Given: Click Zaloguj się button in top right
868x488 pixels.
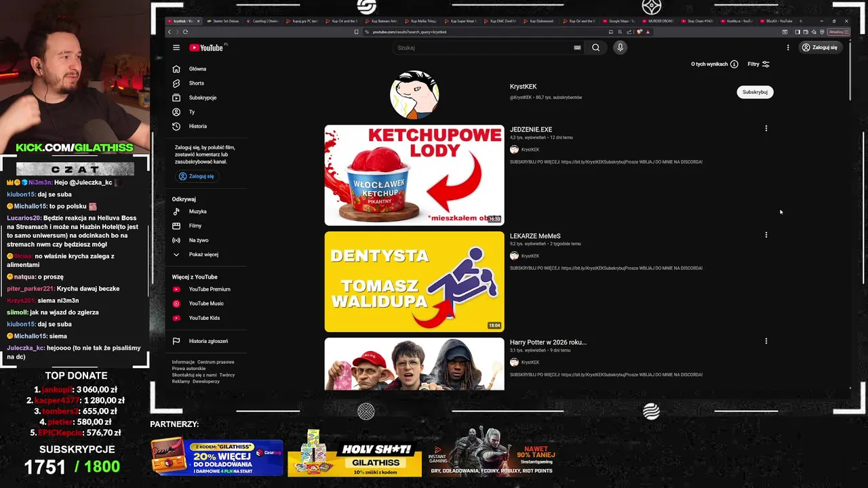Looking at the screenshot, I should pyautogui.click(x=820, y=47).
